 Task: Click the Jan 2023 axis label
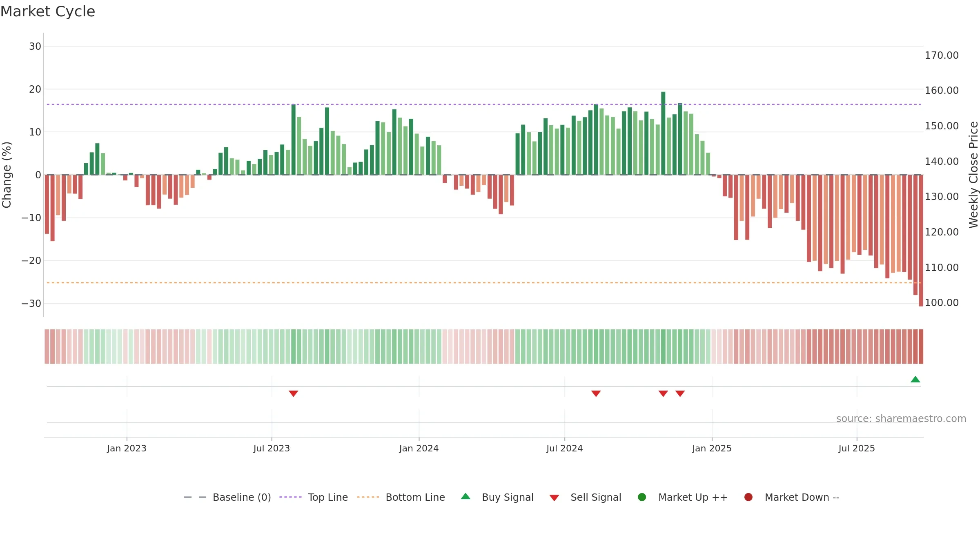(127, 448)
